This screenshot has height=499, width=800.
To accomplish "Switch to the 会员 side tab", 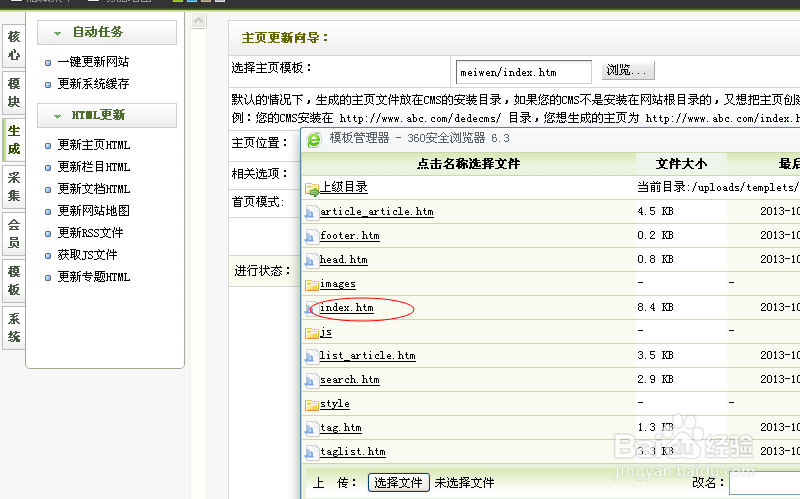I will [14, 234].
